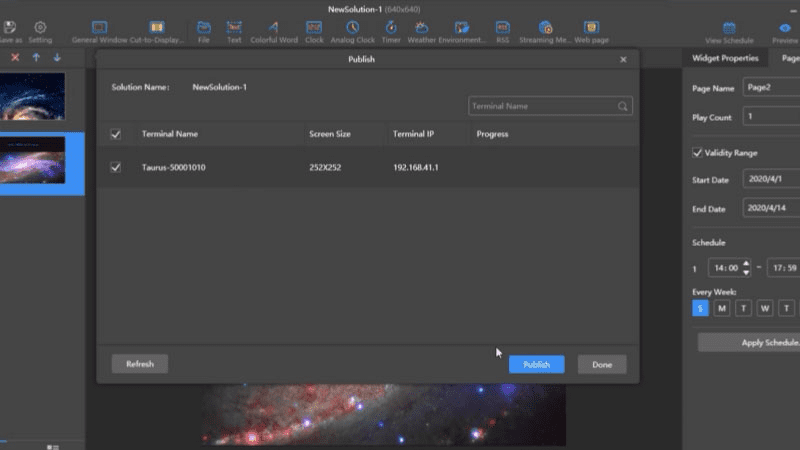
Task: Click the NewSolution-1 solution name text
Action: (219, 87)
